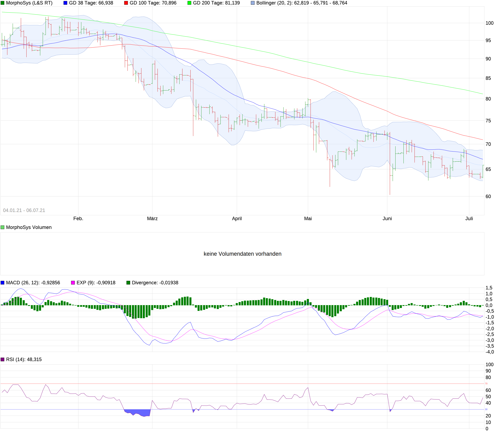Screen dimensions: 504x434
Task: Click the bright green GD 200 Tage swatch
Action: click(x=189, y=3)
